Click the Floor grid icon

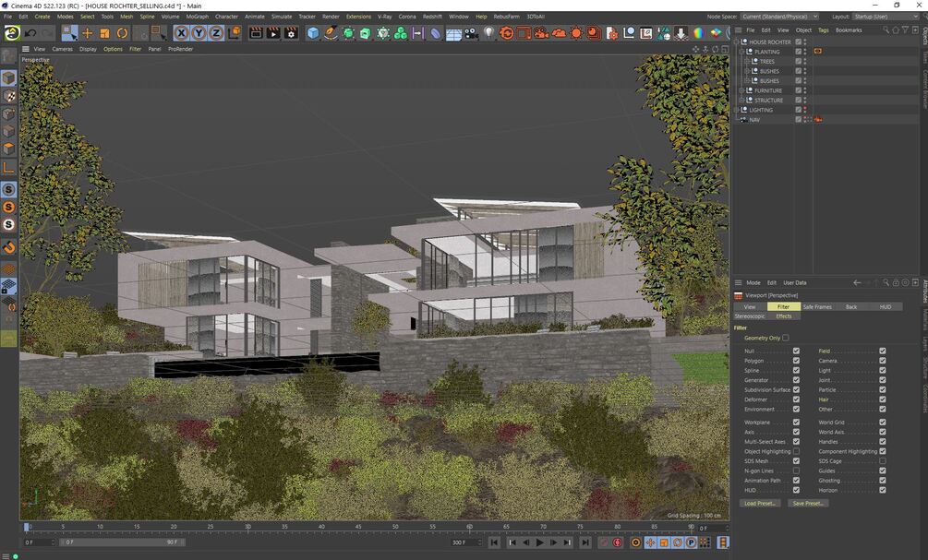click(x=453, y=34)
